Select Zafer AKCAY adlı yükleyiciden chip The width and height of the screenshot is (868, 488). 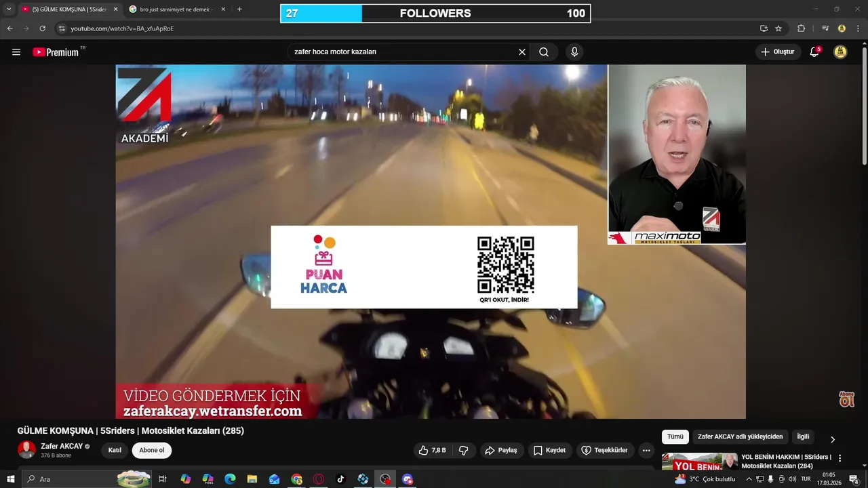tap(741, 437)
